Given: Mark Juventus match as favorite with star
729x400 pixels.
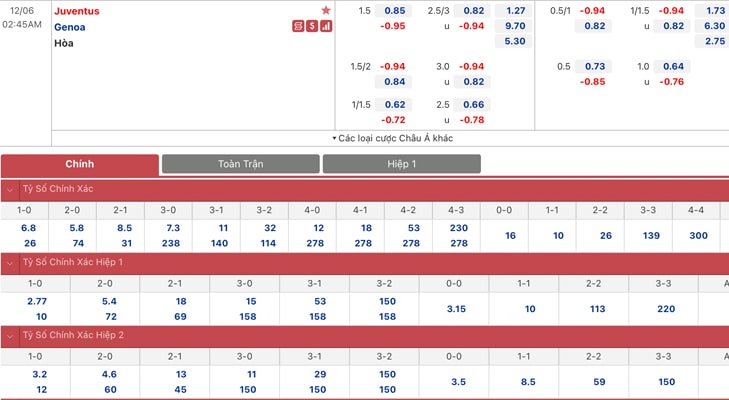Looking at the screenshot, I should [326, 10].
